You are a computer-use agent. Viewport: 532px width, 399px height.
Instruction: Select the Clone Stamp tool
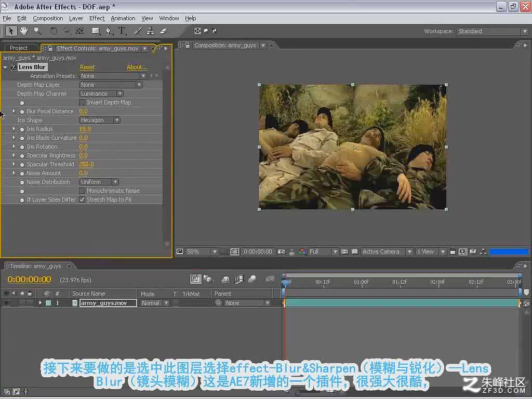pyautogui.click(x=150, y=31)
